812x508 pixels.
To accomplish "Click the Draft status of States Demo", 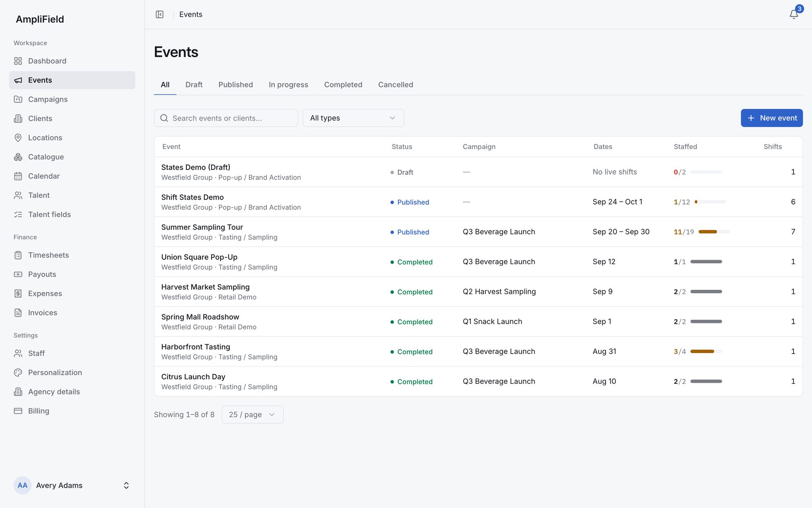I will 402,172.
